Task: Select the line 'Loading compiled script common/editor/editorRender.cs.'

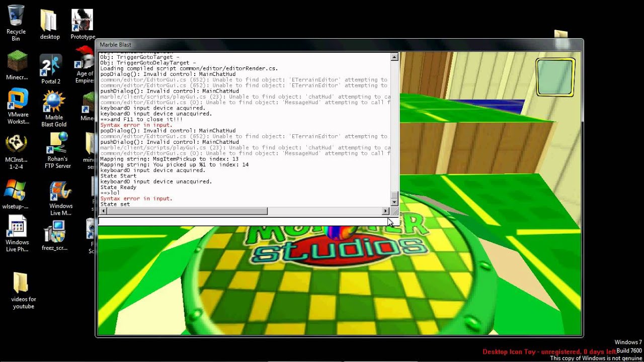Action: tap(189, 68)
